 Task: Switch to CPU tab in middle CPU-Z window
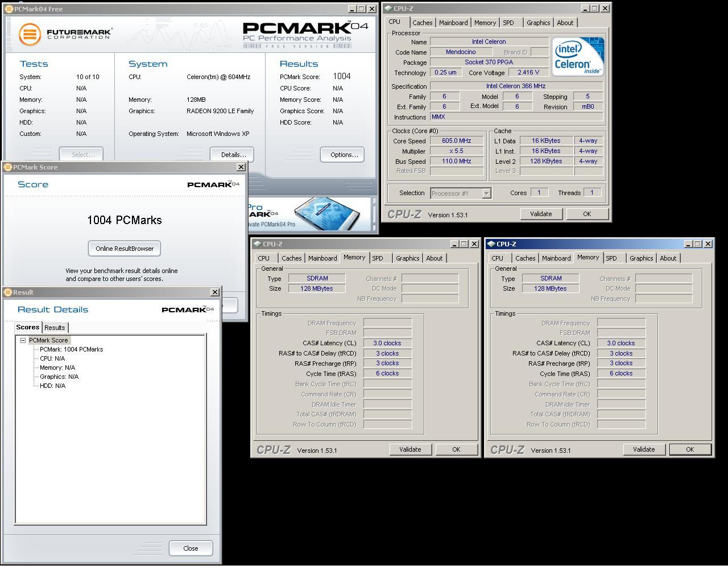(x=264, y=258)
